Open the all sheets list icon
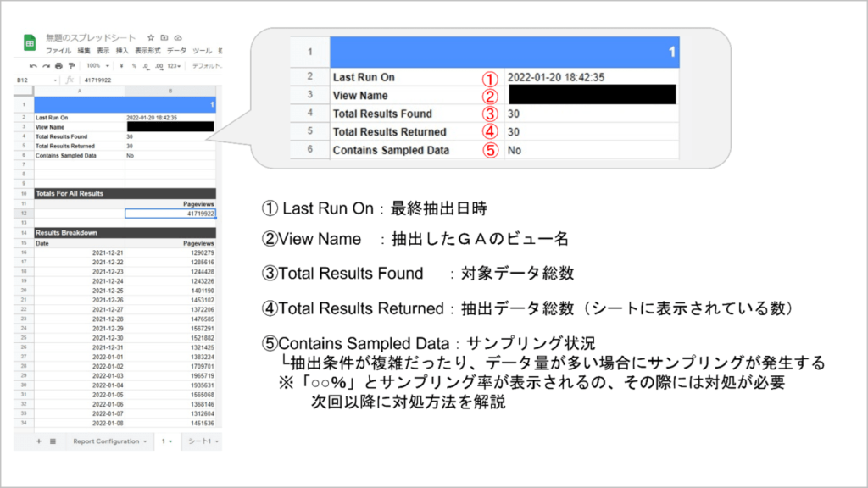Screen dimensions: 868x488 pyautogui.click(x=53, y=441)
